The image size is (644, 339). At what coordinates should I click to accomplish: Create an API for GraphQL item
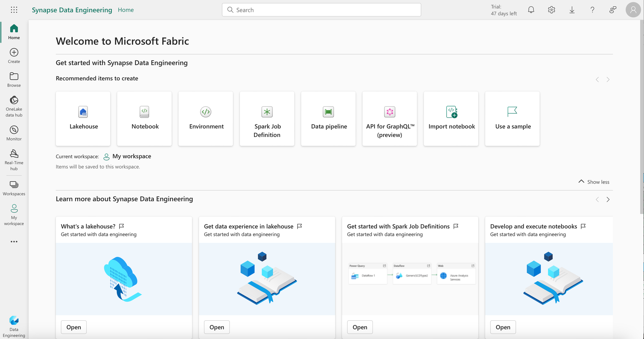[390, 119]
